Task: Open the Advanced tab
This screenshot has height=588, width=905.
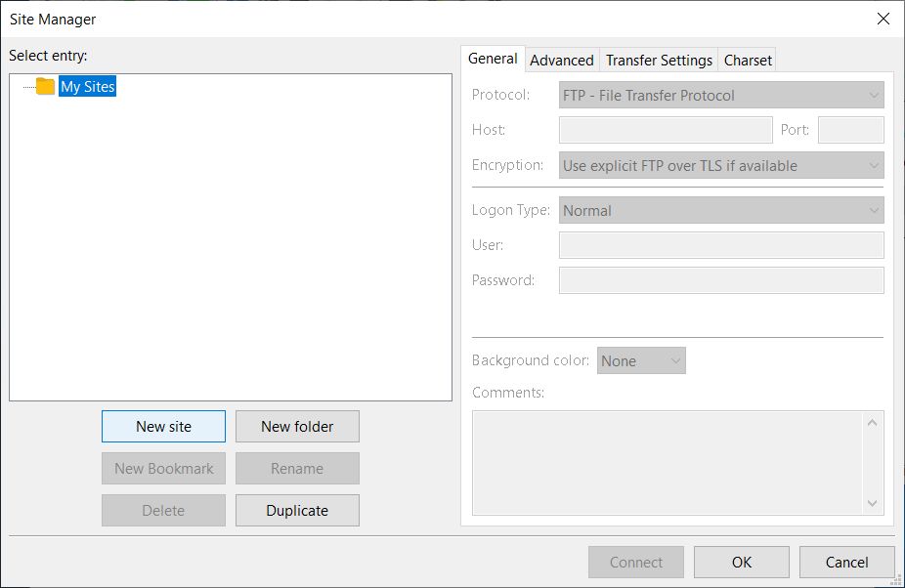Action: [562, 60]
